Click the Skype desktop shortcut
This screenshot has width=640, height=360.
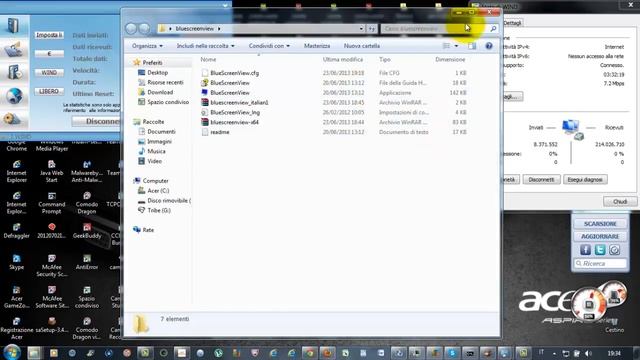(x=16, y=262)
